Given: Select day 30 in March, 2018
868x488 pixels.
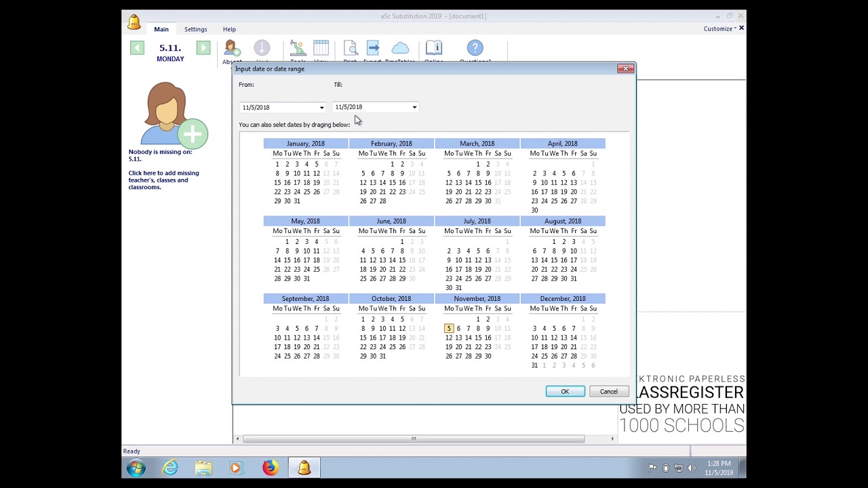Looking at the screenshot, I should tap(488, 201).
